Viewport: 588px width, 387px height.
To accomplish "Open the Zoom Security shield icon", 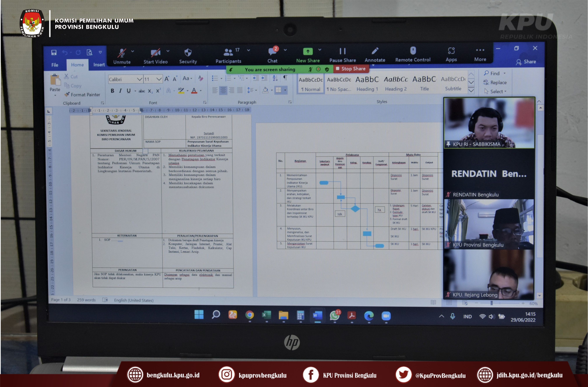I will (188, 53).
